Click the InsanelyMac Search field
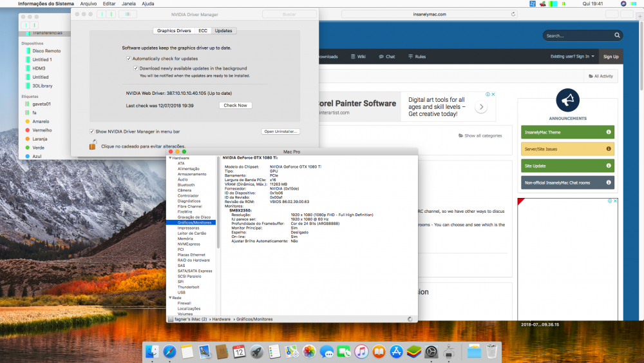644x363 pixels. tap(578, 35)
